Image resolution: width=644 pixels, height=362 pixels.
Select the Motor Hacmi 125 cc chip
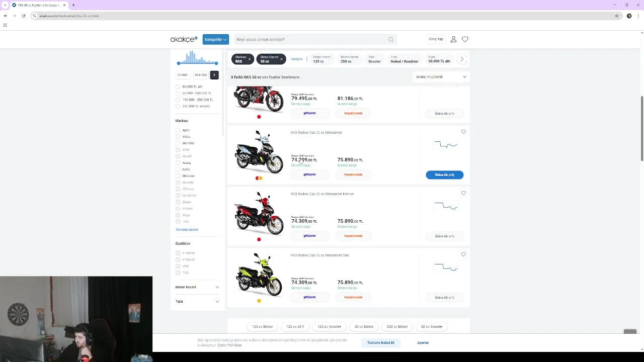tap(321, 59)
